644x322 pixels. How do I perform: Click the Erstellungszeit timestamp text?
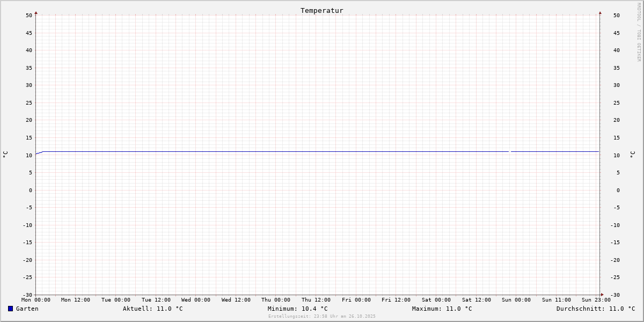321,317
